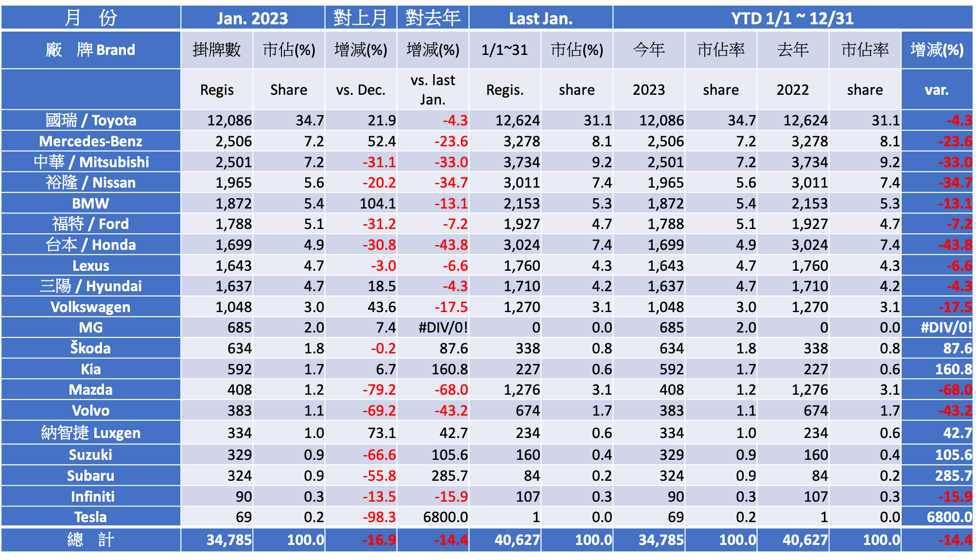Click the BMW brand label
Viewport: 976px width, 560px height.
tap(91, 203)
